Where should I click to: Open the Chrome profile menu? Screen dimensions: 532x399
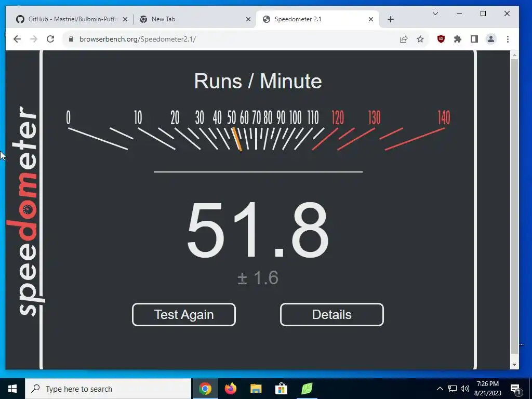[x=490, y=39]
